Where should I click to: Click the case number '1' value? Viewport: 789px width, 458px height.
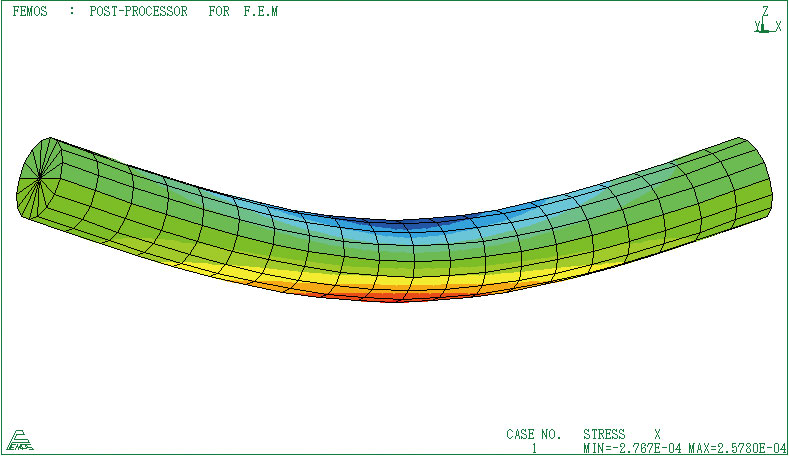click(x=534, y=448)
